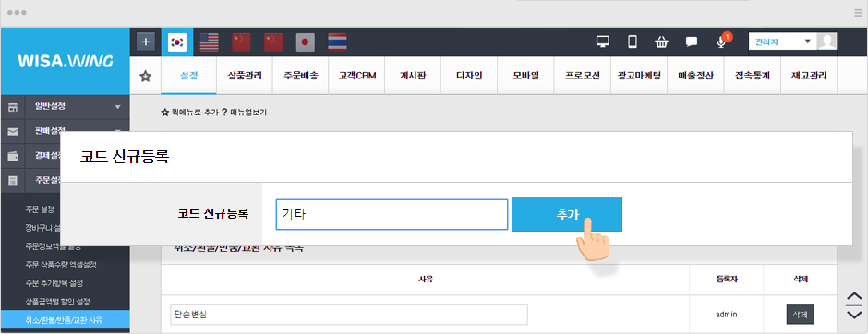Select the United States flag icon
Screen dimensions: 868x334
tap(210, 42)
